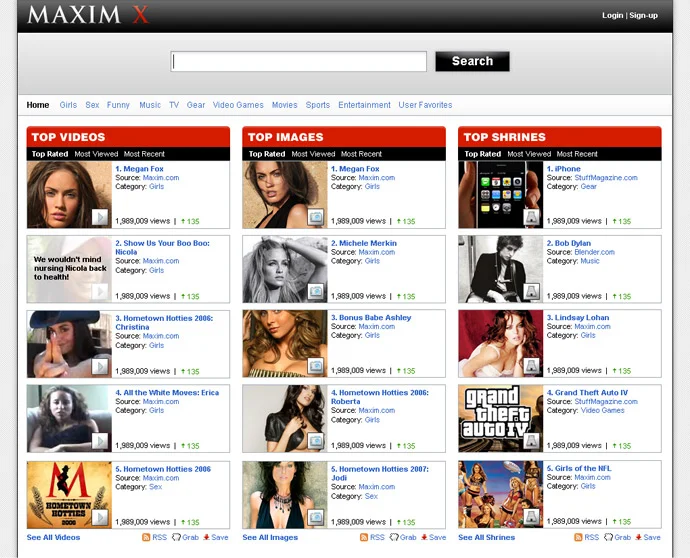Viewport: 690px width, 558px height.
Task: Switch Top Shrines to Most Recent
Action: click(x=577, y=154)
